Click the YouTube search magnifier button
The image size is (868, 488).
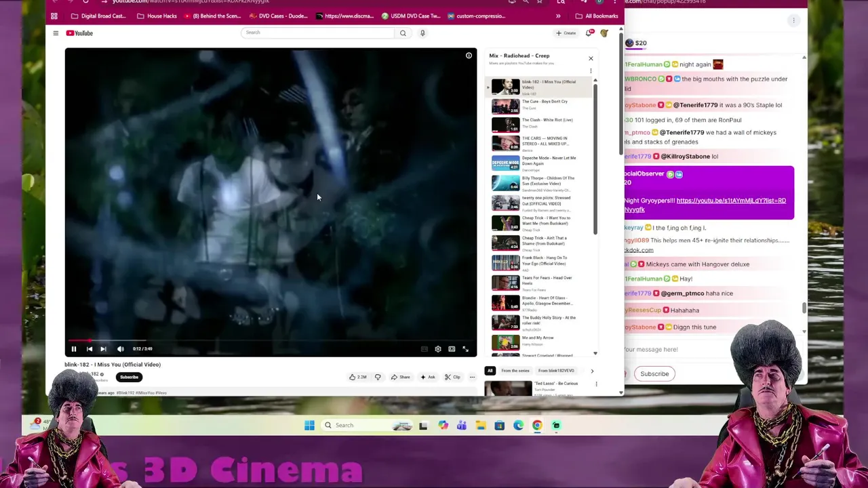click(403, 33)
